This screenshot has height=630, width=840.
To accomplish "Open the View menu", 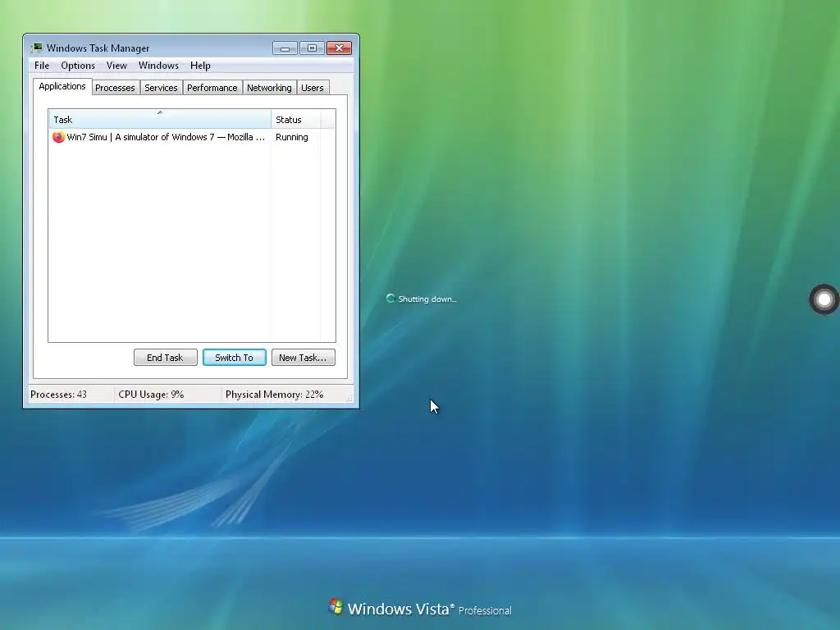I will click(116, 66).
